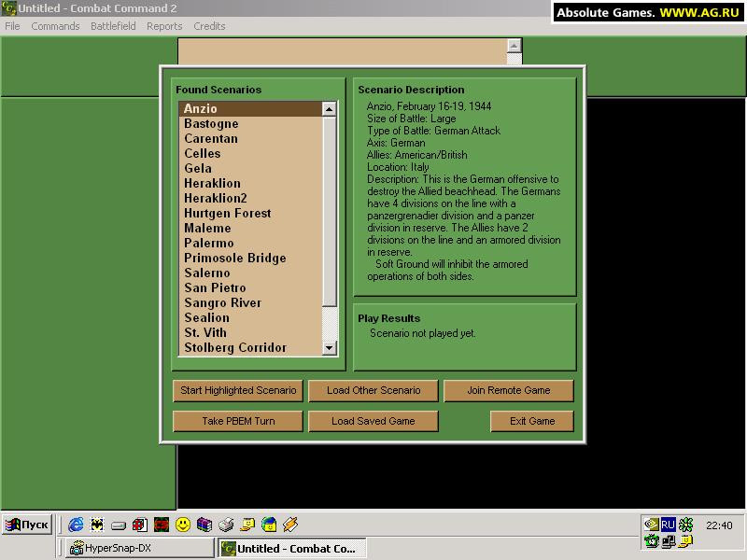The height and width of the screenshot is (560, 747).
Task: Open the Reports menu
Action: (x=164, y=26)
